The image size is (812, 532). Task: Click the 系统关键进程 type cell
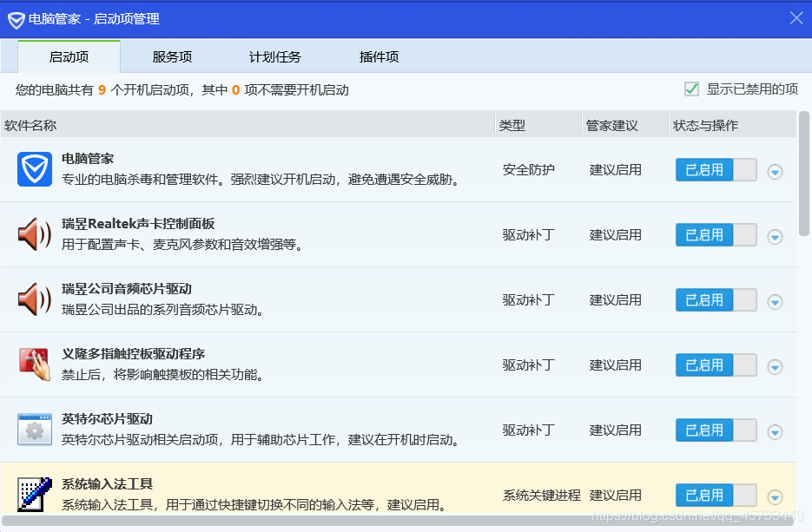coord(542,496)
